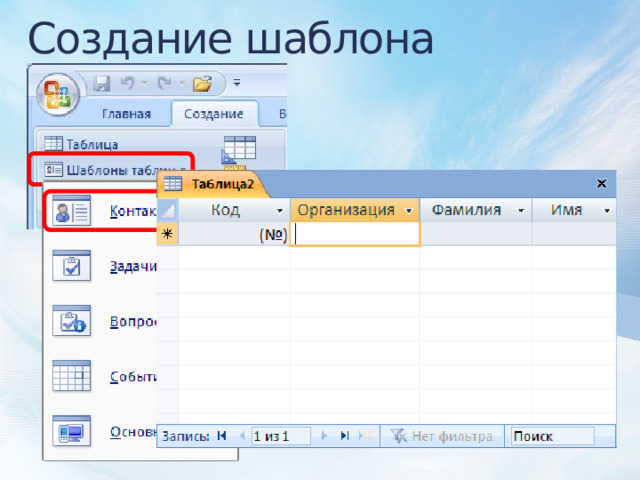Undo the last action

[127, 83]
